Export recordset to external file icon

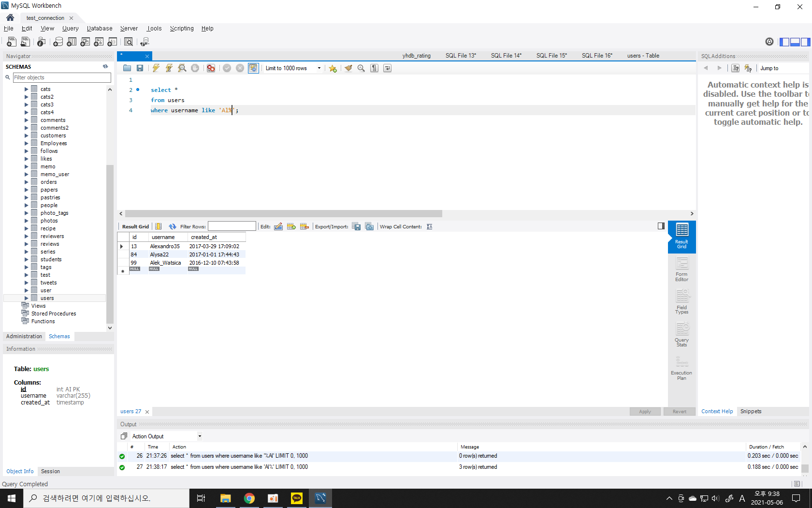click(x=356, y=226)
